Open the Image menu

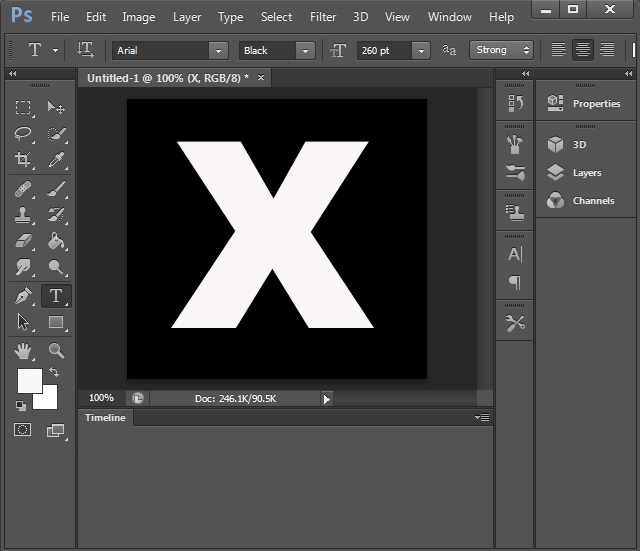click(139, 17)
